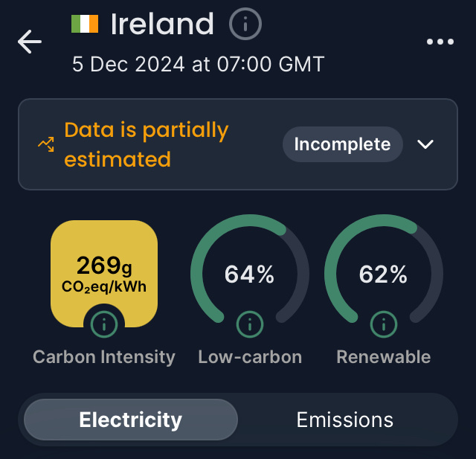Switch to the Emissions view
The height and width of the screenshot is (459, 476).
pyautogui.click(x=345, y=420)
